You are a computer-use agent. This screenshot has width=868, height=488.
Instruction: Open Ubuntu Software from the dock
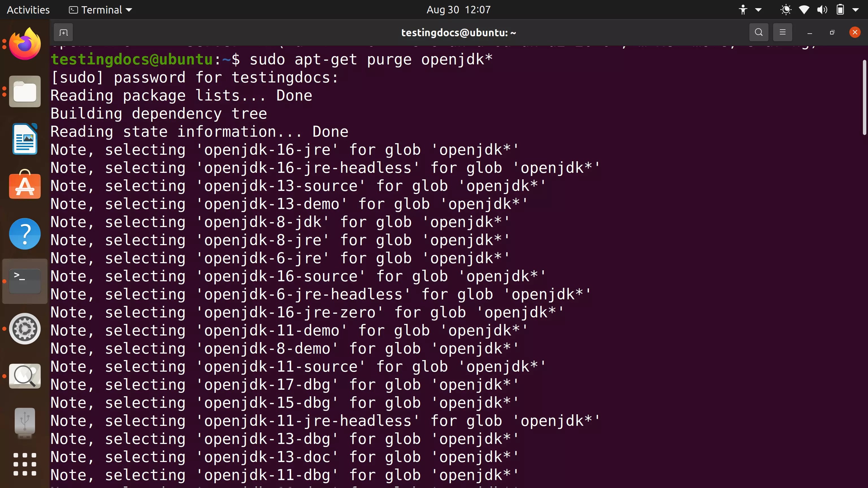[25, 186]
